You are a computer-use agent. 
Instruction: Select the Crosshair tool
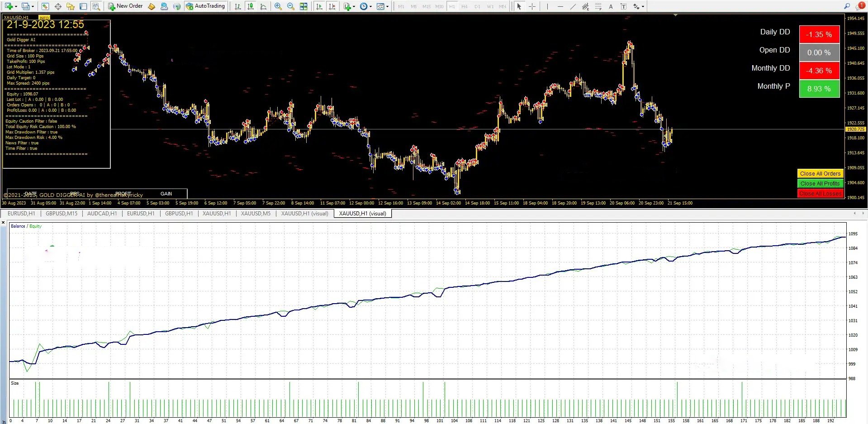click(x=532, y=6)
